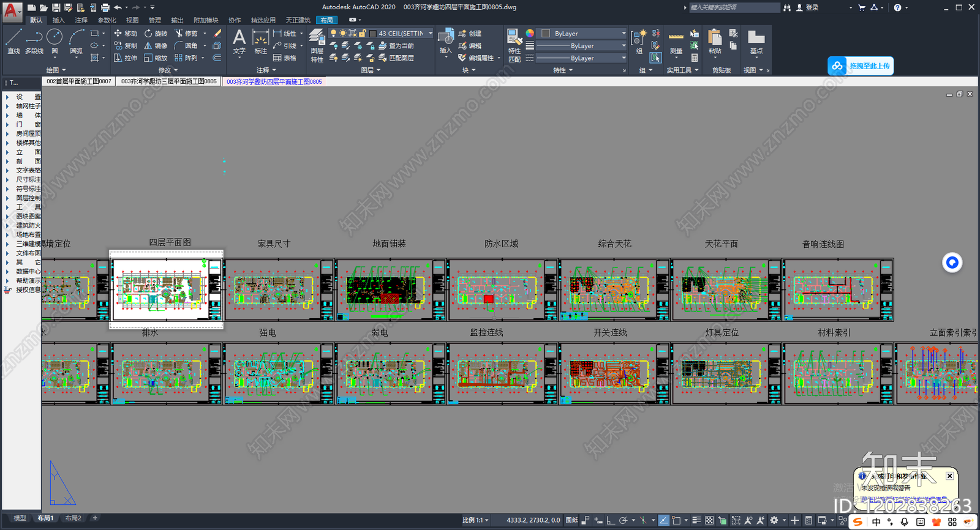Select the Line (直线) drawing tool
This screenshot has height=530, width=980.
click(13, 42)
